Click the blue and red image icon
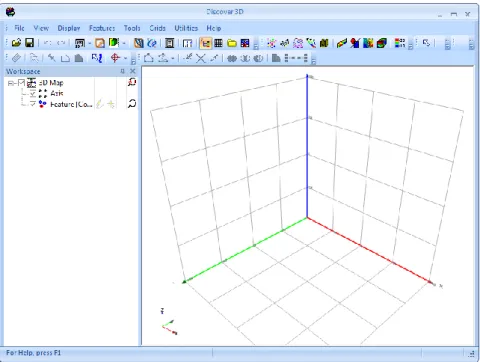Viewport: 480px width, 362px height. [x=245, y=43]
